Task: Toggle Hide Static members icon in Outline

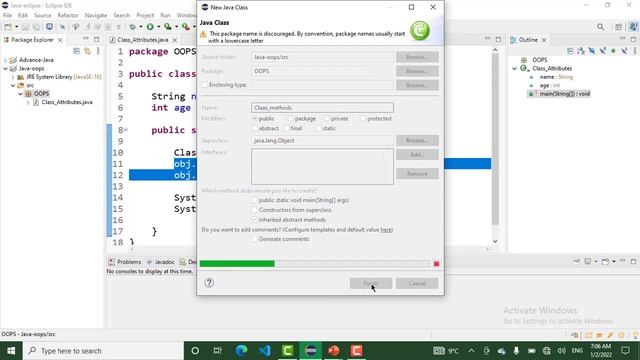Action: tap(602, 51)
